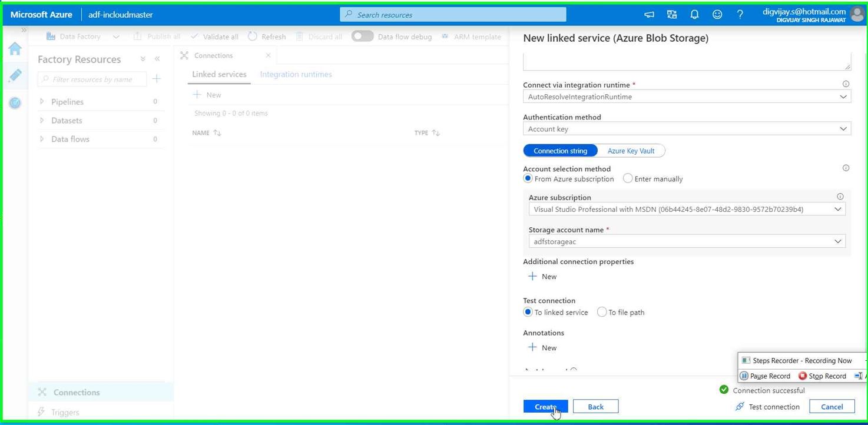This screenshot has height=425, width=868.
Task: Toggle Data flow debug switch
Action: (x=362, y=36)
